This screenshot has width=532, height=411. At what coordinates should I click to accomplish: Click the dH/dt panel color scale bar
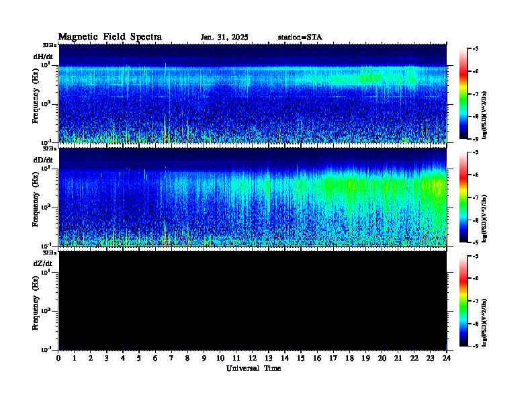click(463, 93)
